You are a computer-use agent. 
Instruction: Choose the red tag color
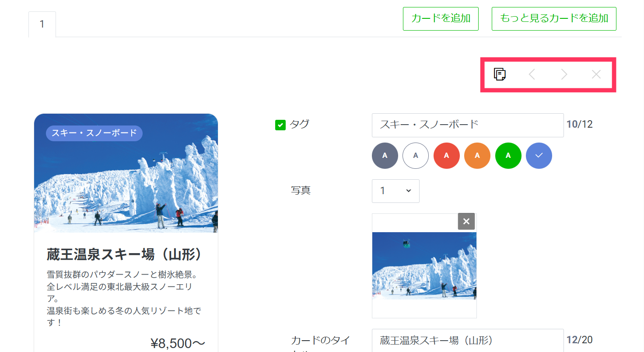[x=447, y=155]
